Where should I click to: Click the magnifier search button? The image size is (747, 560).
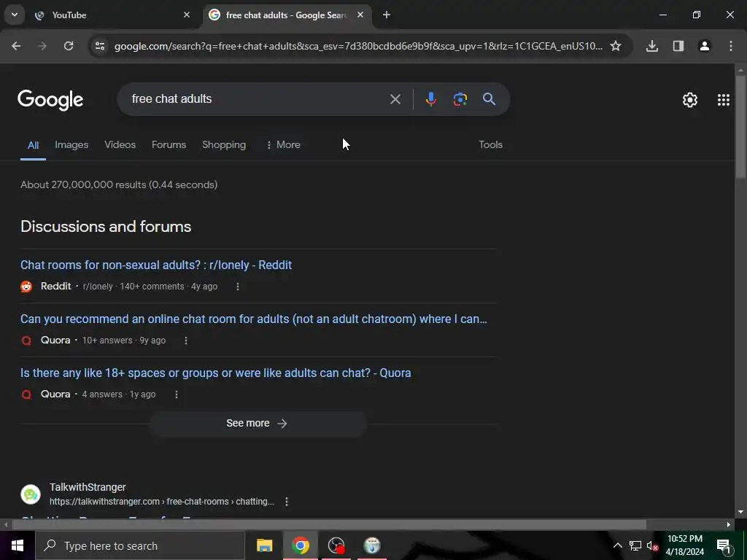[x=489, y=99]
